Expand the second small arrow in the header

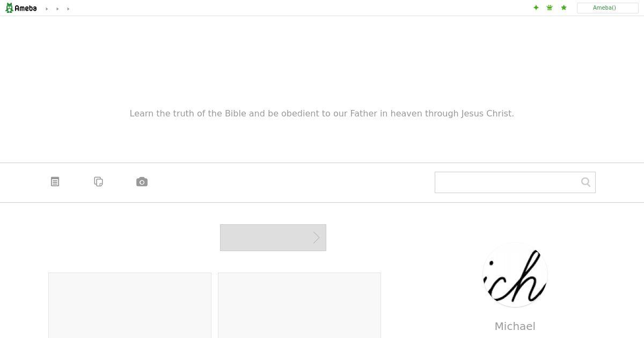pyautogui.click(x=57, y=9)
